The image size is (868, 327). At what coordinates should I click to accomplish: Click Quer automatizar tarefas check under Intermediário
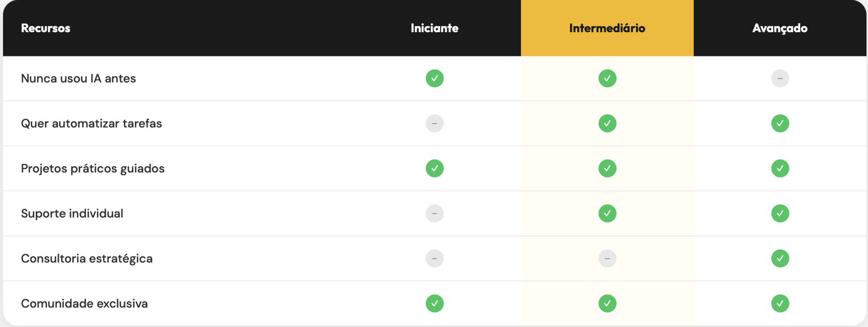click(607, 123)
